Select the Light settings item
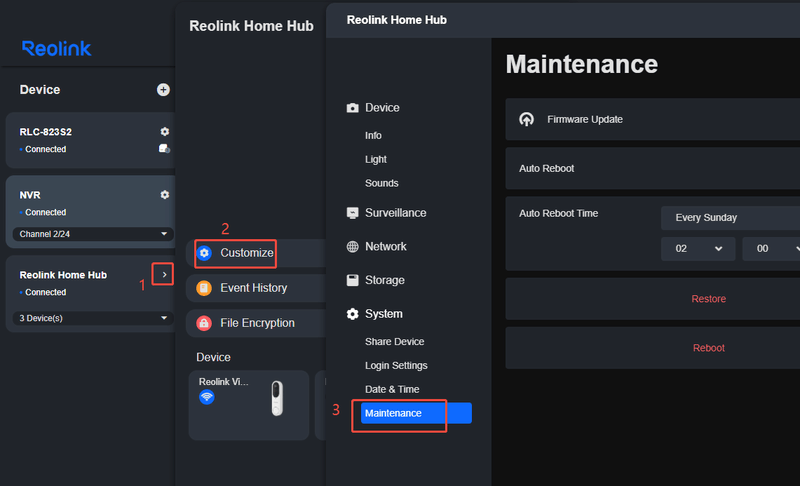Image resolution: width=800 pixels, height=486 pixels. [376, 160]
